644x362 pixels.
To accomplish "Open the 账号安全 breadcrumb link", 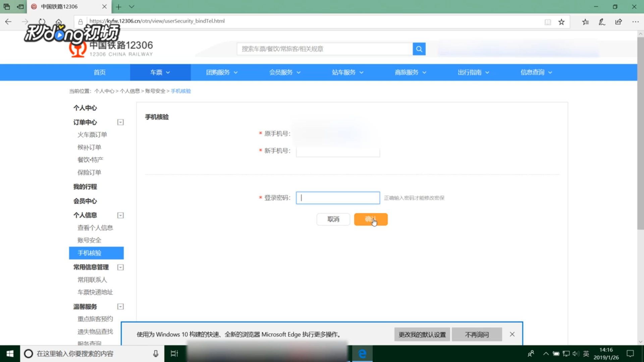I will (155, 91).
